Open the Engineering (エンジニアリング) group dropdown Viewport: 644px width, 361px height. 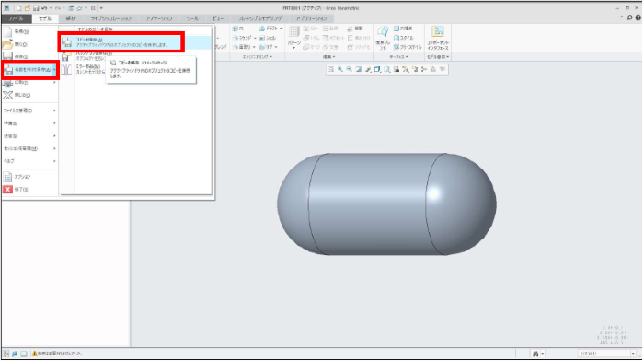pos(258,57)
